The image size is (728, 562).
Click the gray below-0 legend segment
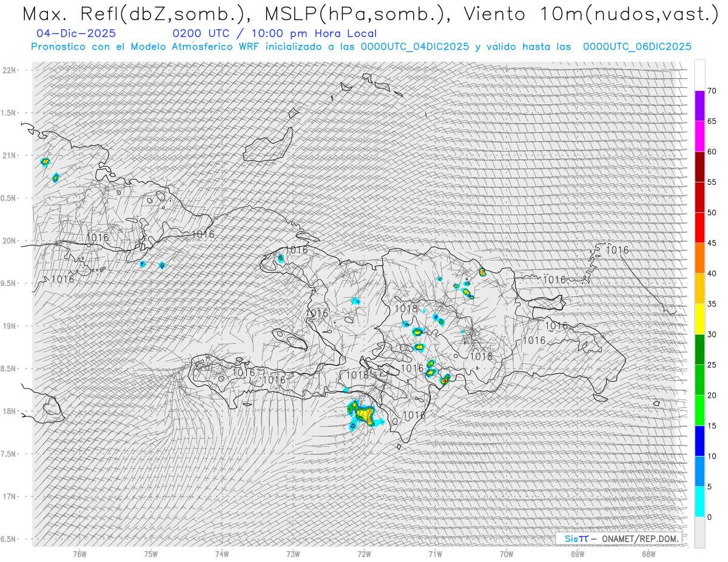(x=699, y=532)
